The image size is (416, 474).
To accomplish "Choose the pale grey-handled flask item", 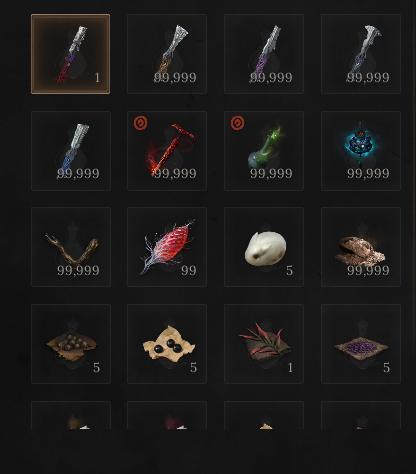I will pyautogui.click(x=361, y=54).
